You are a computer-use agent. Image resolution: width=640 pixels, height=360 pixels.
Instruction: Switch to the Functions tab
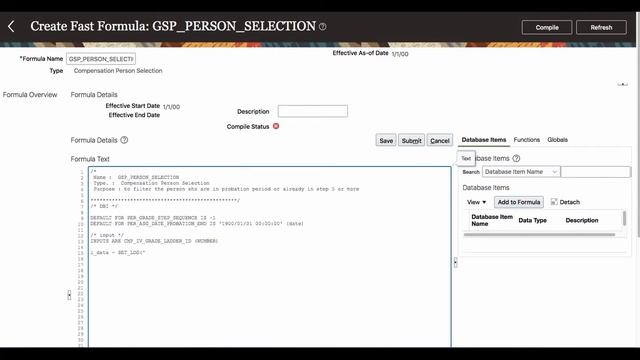coord(527,140)
